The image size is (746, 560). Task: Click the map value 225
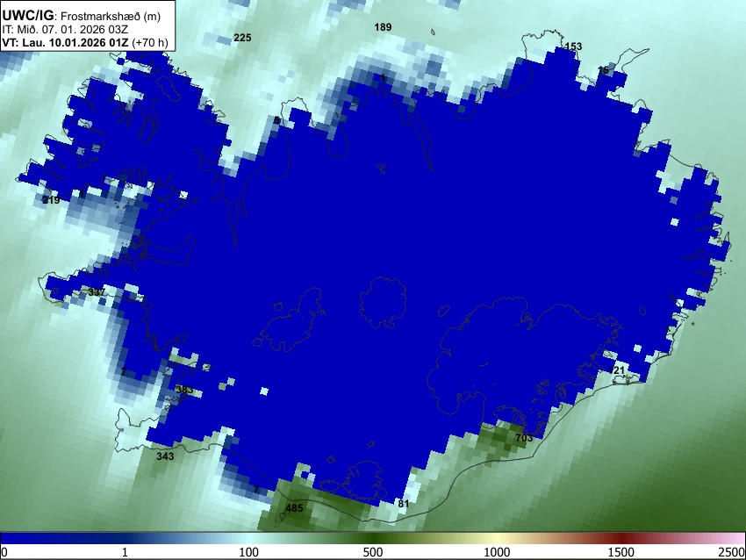click(x=242, y=38)
